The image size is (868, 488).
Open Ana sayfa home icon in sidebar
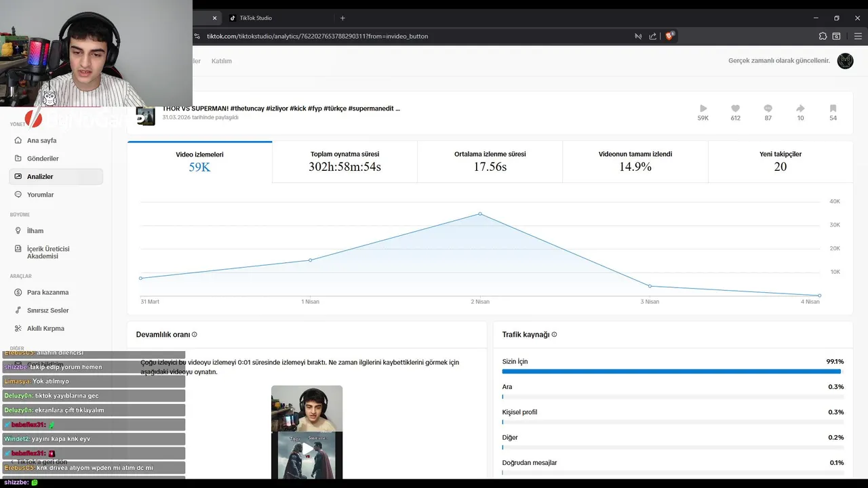[x=19, y=140]
